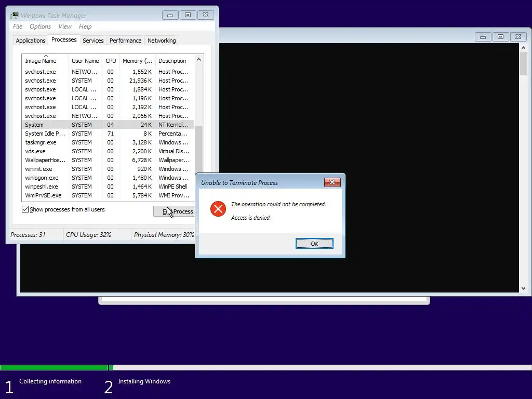The width and height of the screenshot is (532, 399).
Task: Maximize the background console window
Action: (x=500, y=37)
